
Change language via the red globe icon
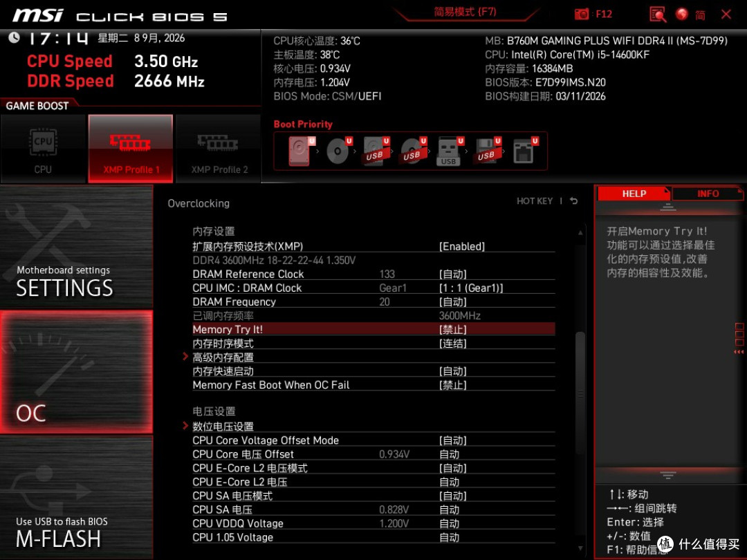pyautogui.click(x=682, y=15)
